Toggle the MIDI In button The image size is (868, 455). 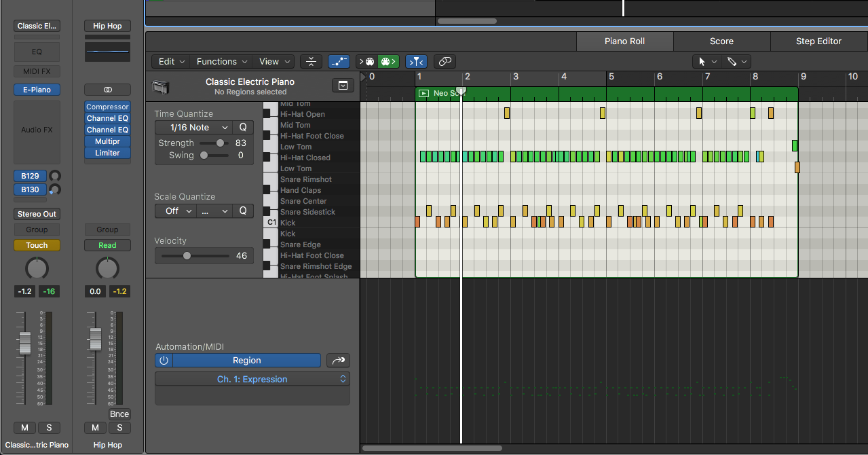coord(367,61)
